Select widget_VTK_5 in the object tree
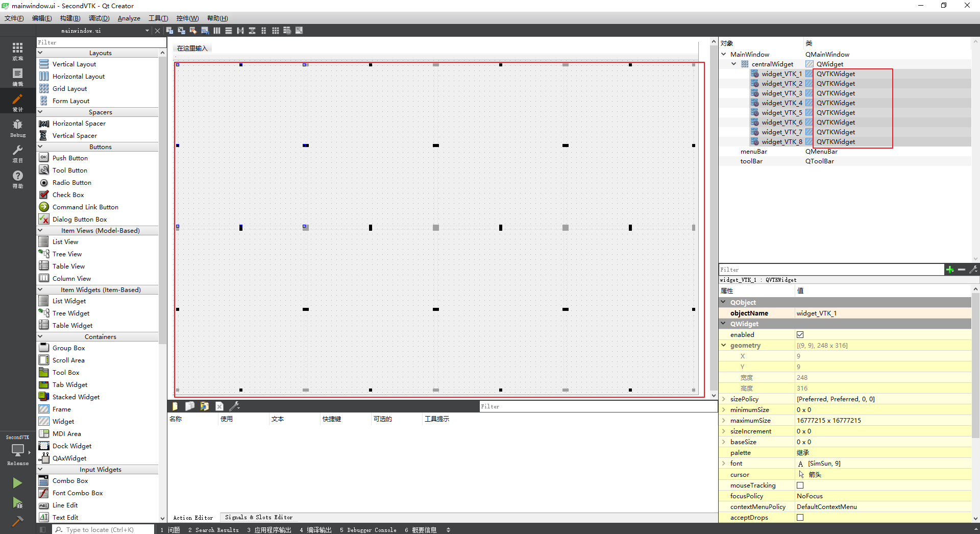Screen dimensions: 980x534 781,113
